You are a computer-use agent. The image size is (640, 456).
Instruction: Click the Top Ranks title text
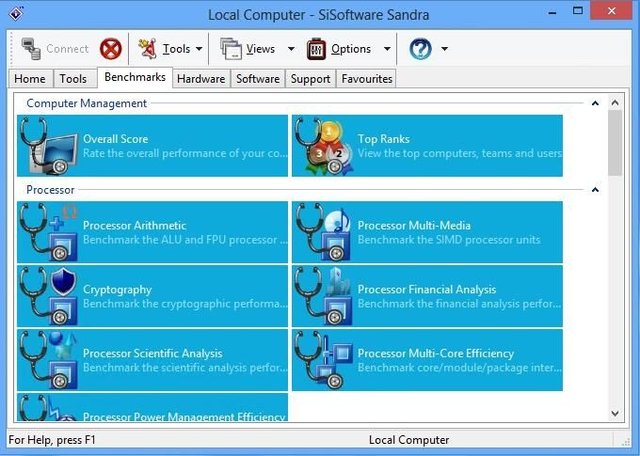[x=384, y=139]
